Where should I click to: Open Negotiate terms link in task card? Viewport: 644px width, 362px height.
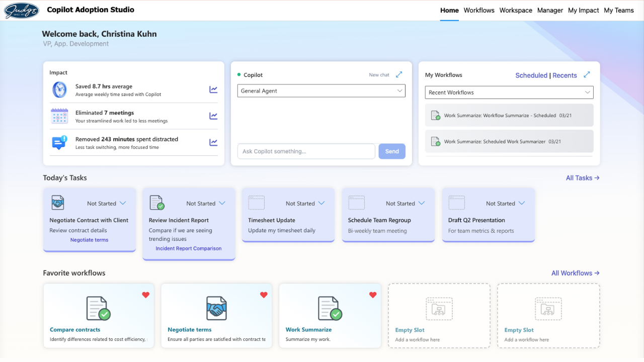(x=89, y=240)
